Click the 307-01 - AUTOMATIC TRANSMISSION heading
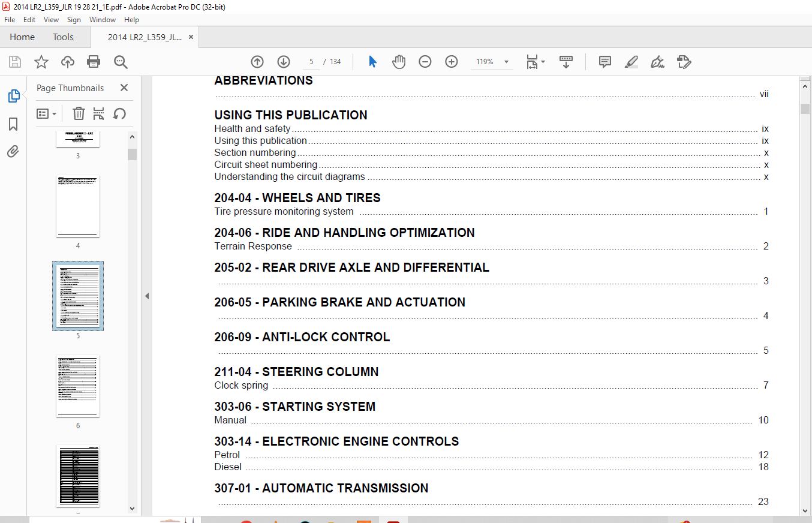The height and width of the screenshot is (523, 812). [x=321, y=488]
